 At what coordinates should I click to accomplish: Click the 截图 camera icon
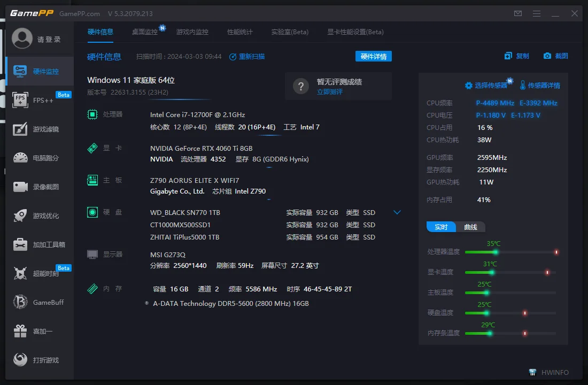pyautogui.click(x=547, y=56)
